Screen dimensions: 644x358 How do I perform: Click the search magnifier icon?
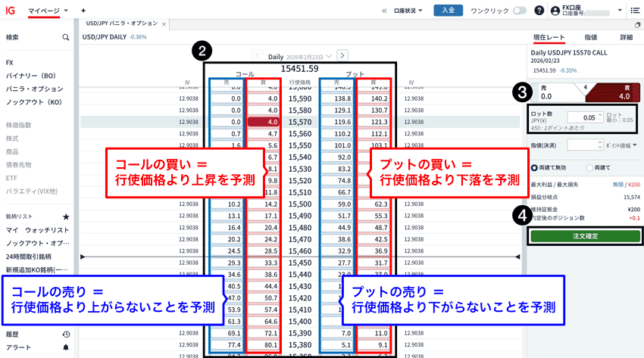coord(66,37)
